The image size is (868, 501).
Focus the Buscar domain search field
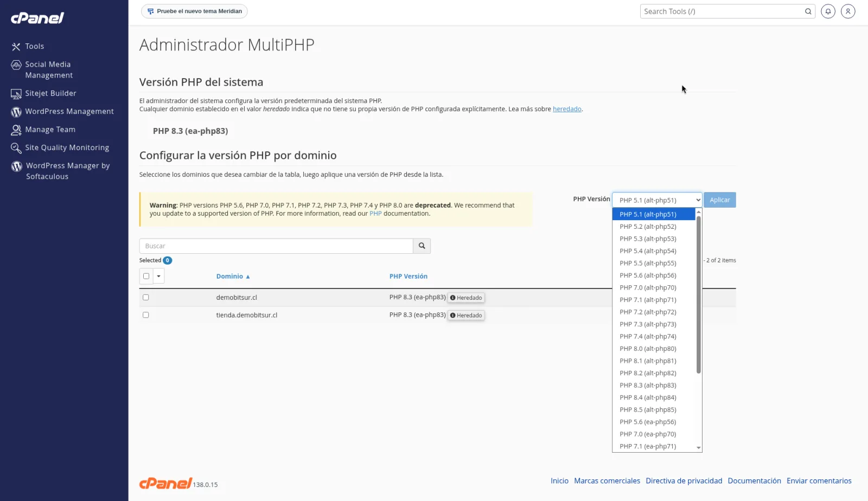click(276, 246)
